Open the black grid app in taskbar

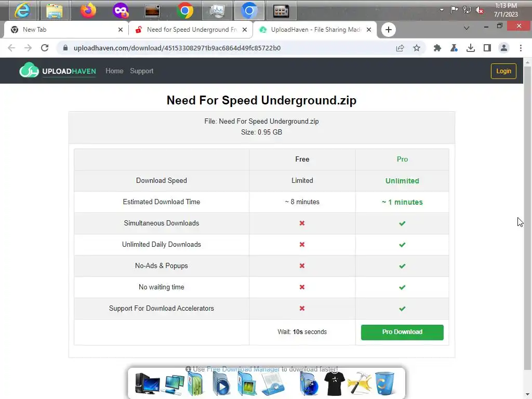coord(281,10)
